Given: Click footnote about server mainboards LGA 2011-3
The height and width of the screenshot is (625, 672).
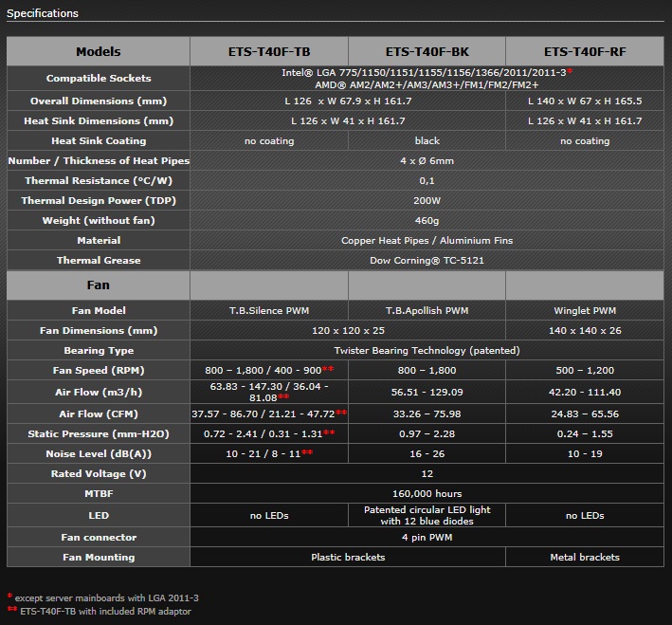Looking at the screenshot, I should [103, 597].
